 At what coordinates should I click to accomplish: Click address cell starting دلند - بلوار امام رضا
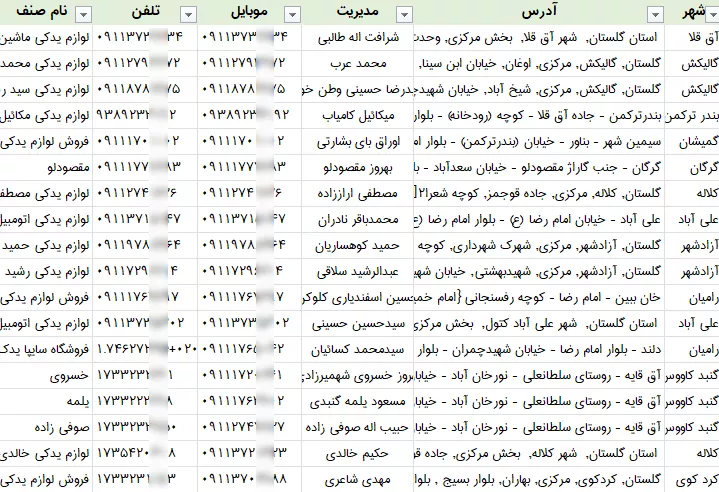point(539,350)
